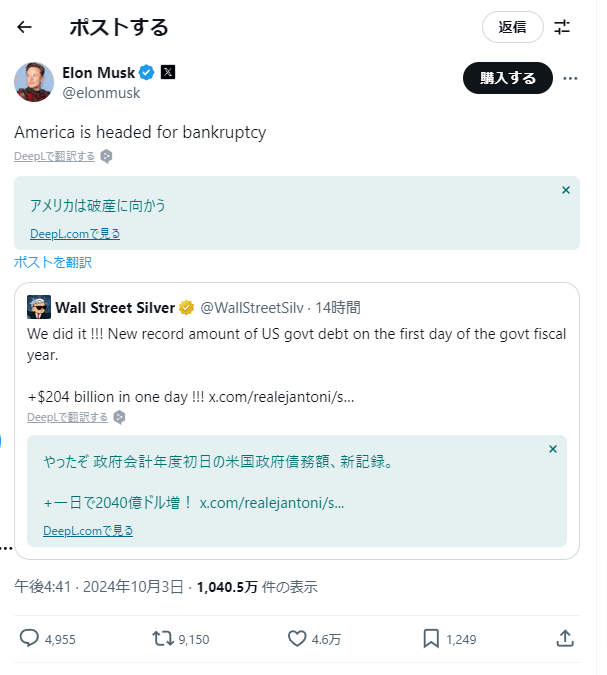The image size is (607, 675).
Task: Click the X affiliation badge icon
Action: click(x=168, y=72)
